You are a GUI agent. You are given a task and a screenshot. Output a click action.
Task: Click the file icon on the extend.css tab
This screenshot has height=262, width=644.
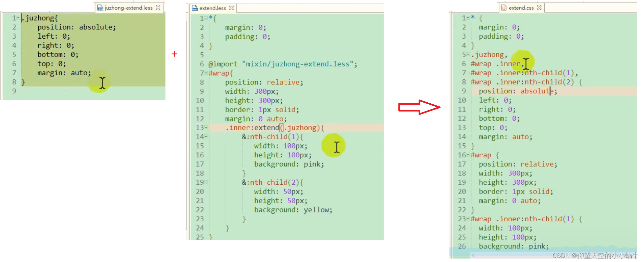tap(504, 8)
